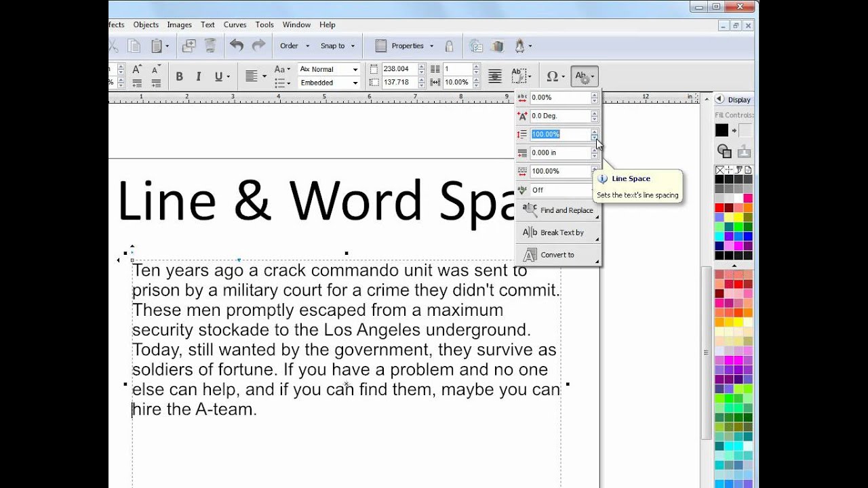The height and width of the screenshot is (488, 868).
Task: Click the Break Text by button
Action: pos(558,232)
